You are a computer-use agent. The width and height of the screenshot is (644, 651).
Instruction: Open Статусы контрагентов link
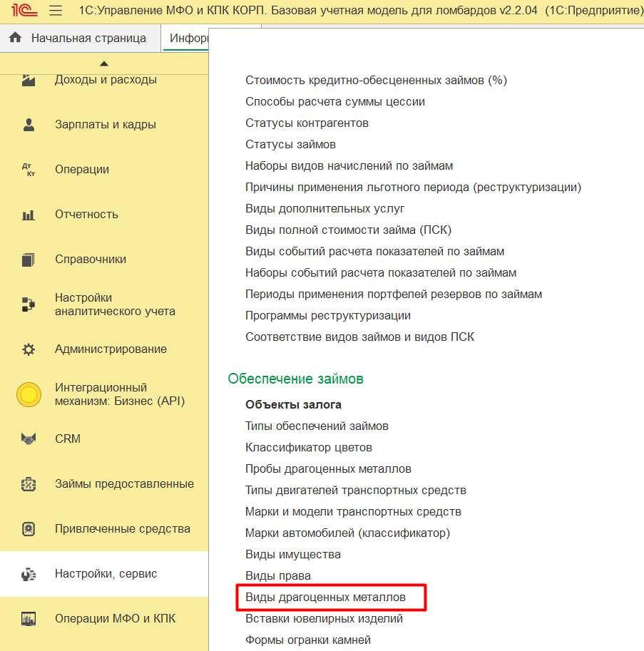(x=307, y=123)
